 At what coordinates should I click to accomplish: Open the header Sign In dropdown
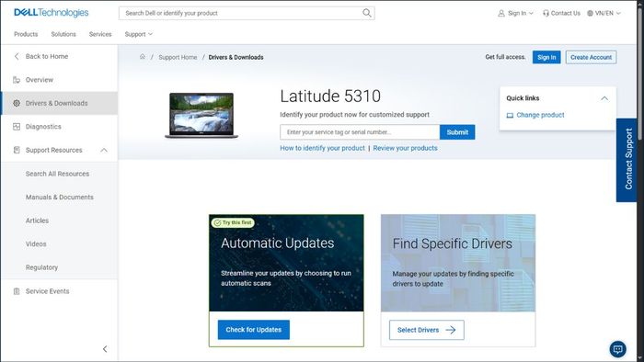click(516, 13)
